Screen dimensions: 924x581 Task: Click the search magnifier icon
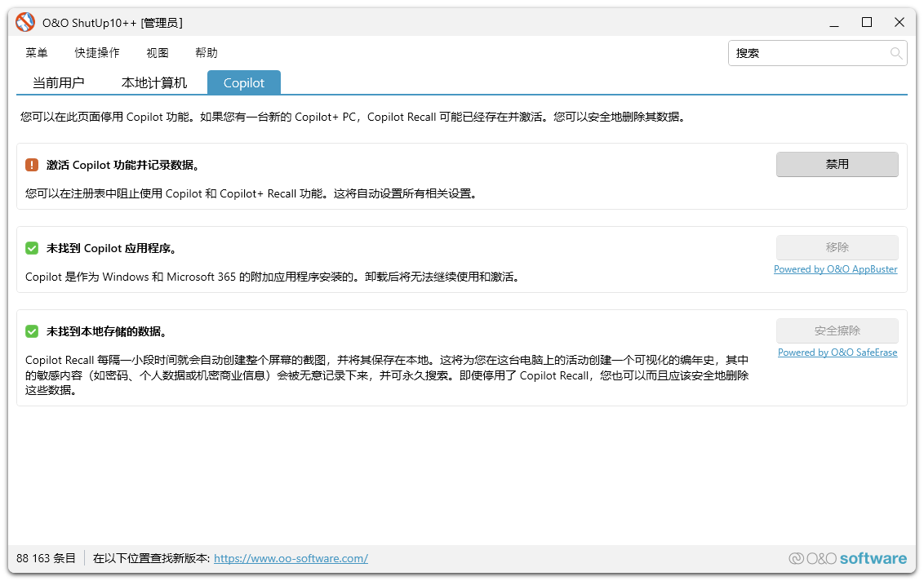896,54
